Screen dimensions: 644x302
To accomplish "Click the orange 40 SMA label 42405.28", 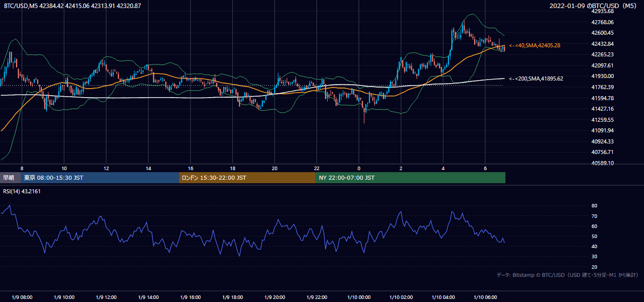I will pos(534,45).
